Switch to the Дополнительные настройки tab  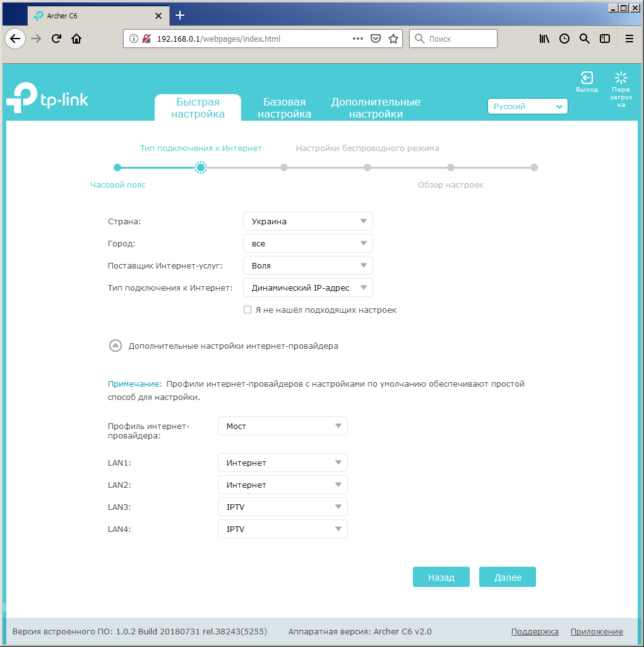(376, 108)
